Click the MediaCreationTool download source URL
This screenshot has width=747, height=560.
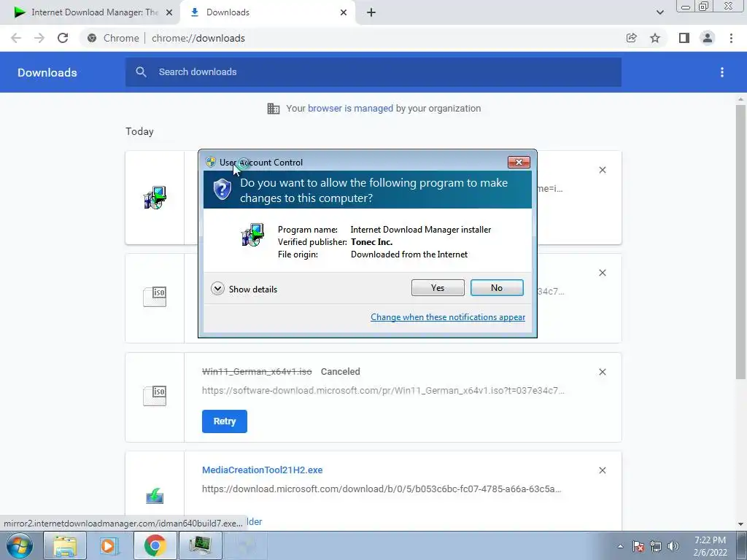[381, 489]
